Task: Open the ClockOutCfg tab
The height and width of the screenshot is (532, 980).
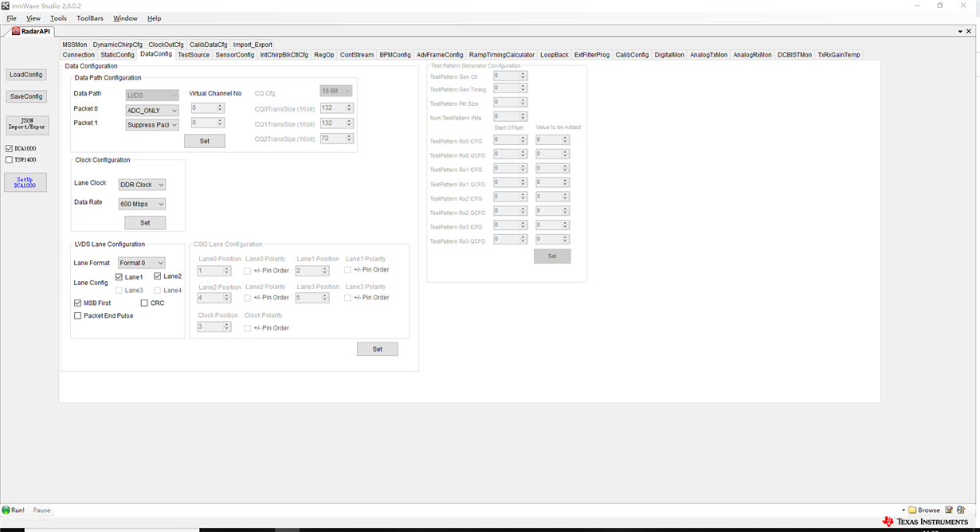Action: [166, 45]
